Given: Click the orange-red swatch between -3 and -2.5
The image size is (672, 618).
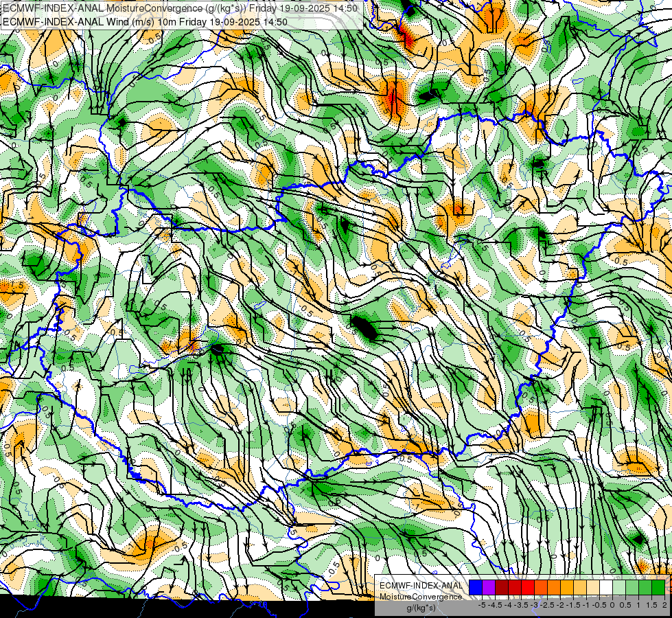Looking at the screenshot, I should [541, 587].
